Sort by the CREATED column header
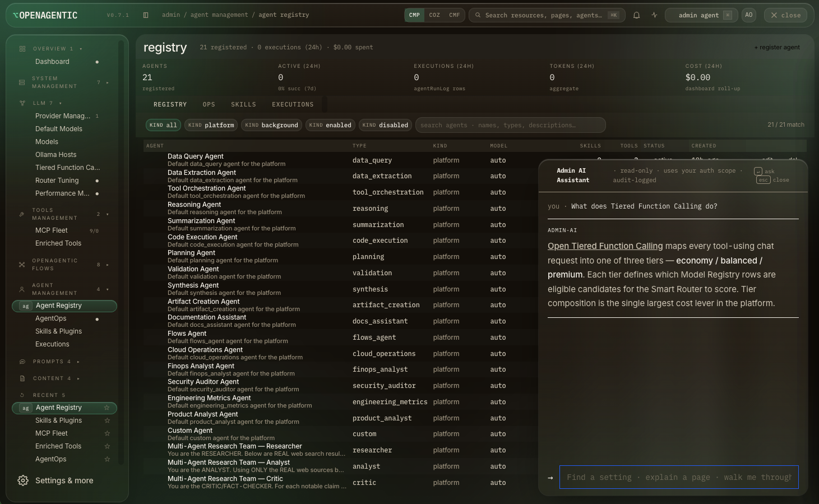This screenshot has width=819, height=504. (x=704, y=146)
